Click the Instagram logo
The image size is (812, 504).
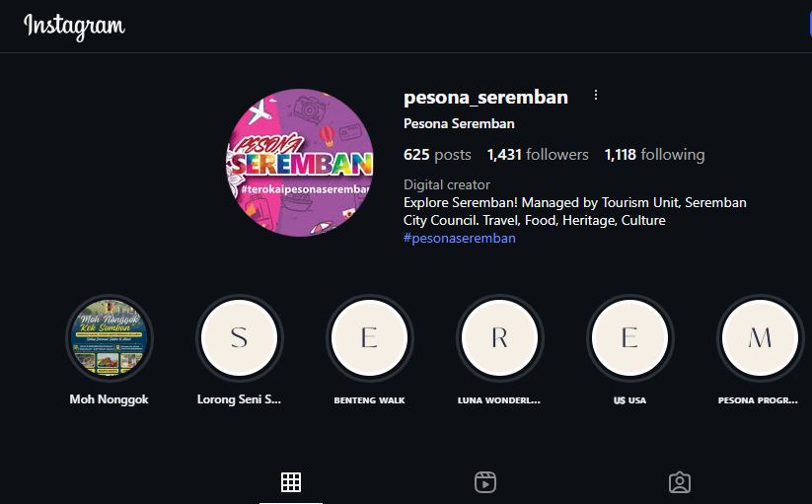click(75, 26)
